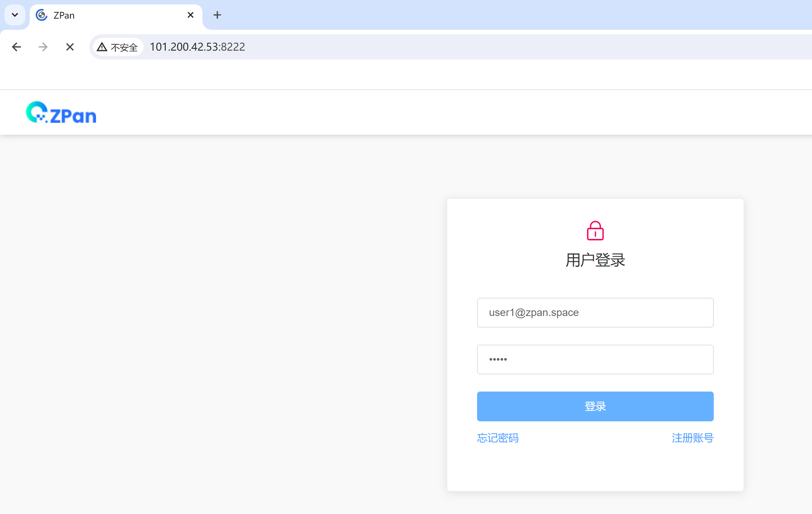Focus the email field user1@zpan.space
812x514 pixels.
[595, 313]
